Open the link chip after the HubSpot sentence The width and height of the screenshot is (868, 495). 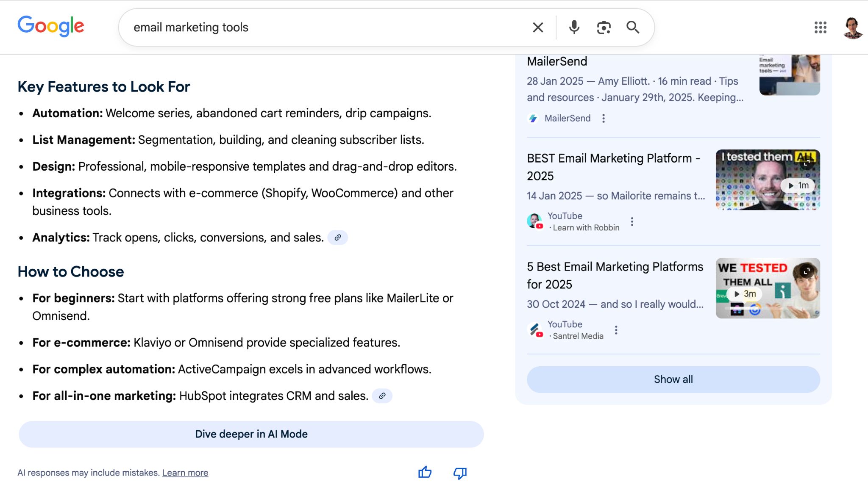[x=382, y=396]
